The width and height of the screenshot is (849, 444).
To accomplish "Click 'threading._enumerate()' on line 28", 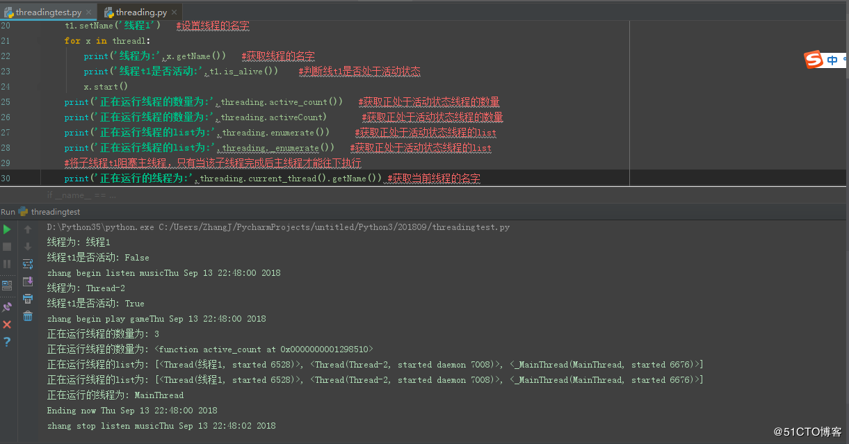I will (278, 148).
